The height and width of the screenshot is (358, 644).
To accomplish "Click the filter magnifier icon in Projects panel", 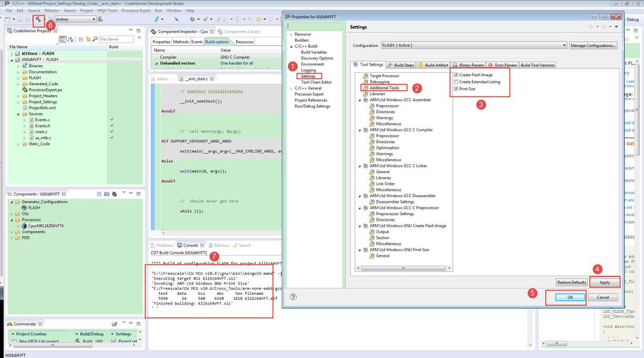I will point(95,39).
